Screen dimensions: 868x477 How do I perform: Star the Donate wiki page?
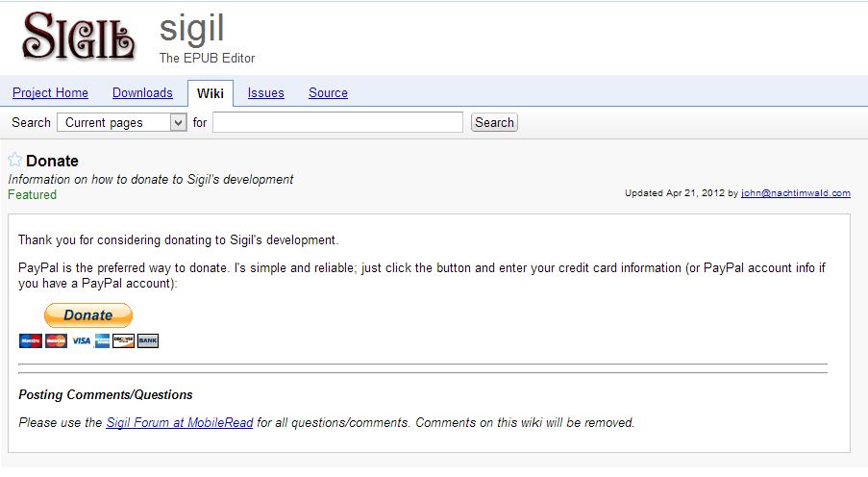coord(15,160)
